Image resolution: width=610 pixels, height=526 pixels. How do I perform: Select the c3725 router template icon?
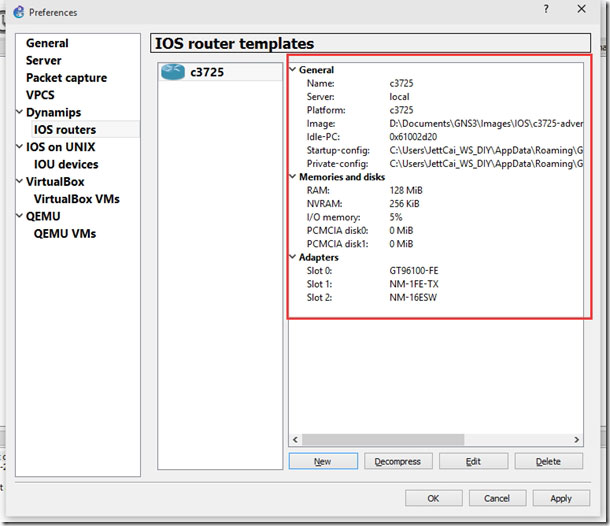click(x=173, y=72)
